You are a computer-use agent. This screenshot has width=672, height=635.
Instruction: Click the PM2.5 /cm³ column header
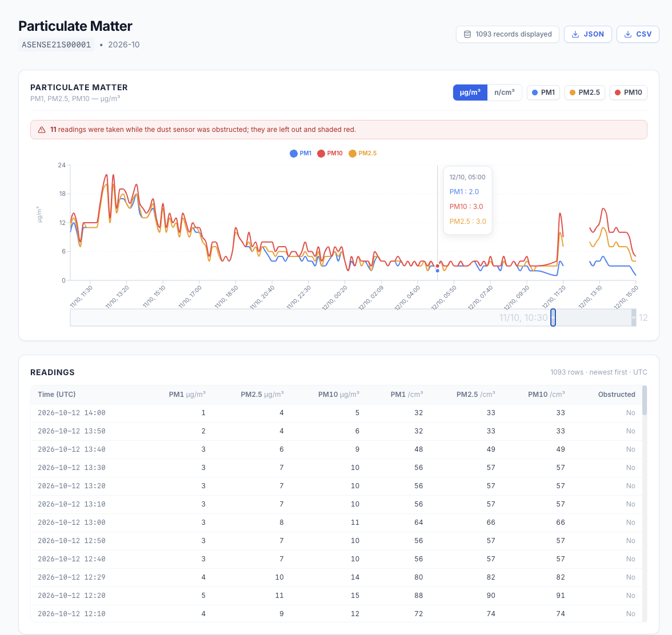[475, 395]
